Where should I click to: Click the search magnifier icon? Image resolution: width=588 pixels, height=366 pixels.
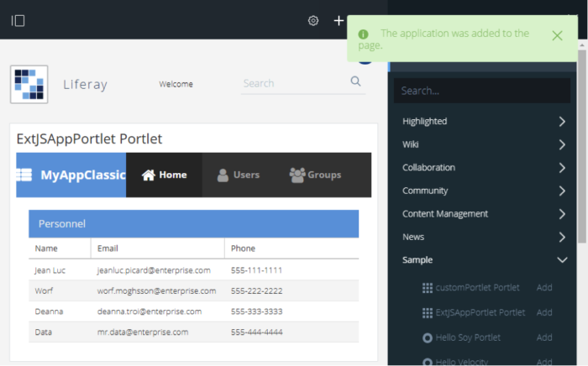pos(355,81)
